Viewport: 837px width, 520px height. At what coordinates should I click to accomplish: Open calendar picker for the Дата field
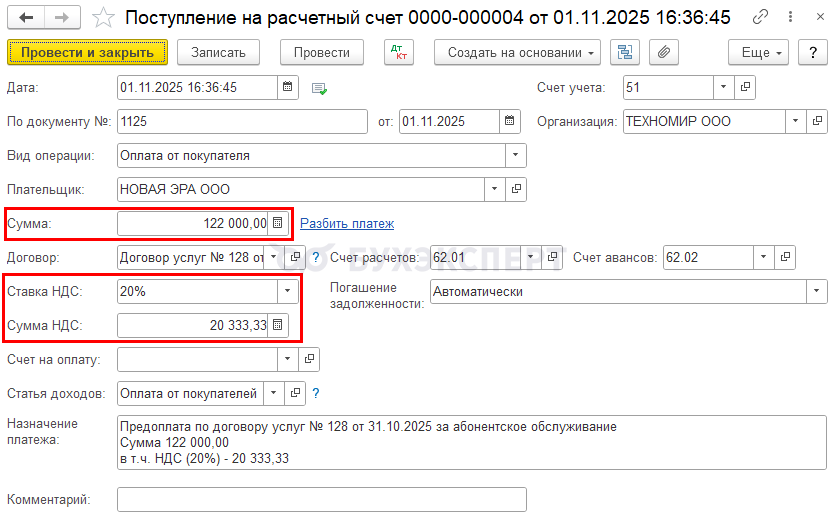click(287, 87)
